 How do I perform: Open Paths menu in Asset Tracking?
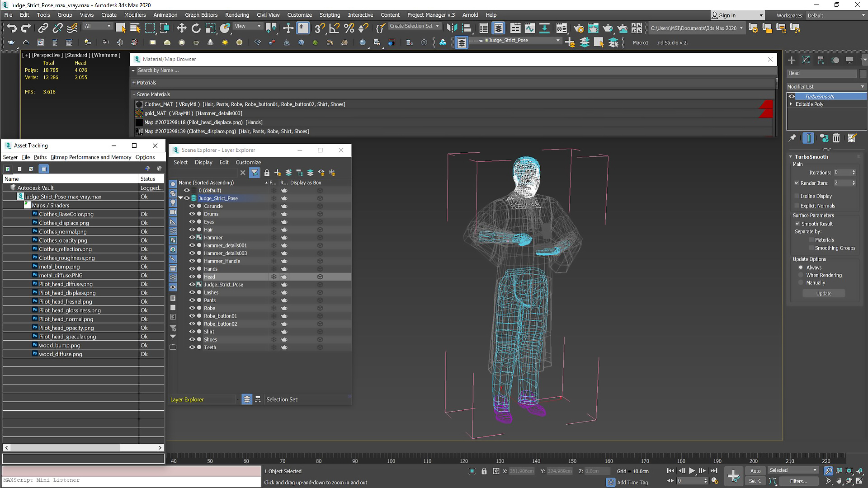click(x=40, y=157)
